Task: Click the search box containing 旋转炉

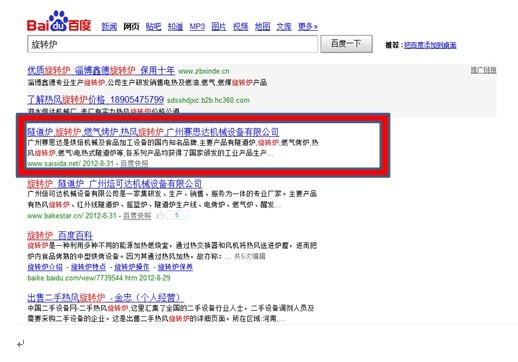Action: pos(172,44)
